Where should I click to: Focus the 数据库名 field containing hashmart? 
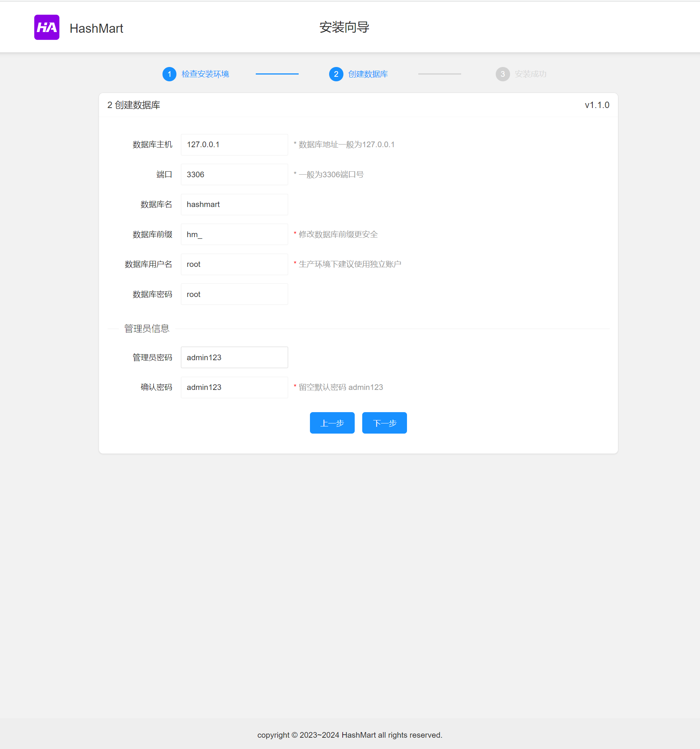click(234, 205)
